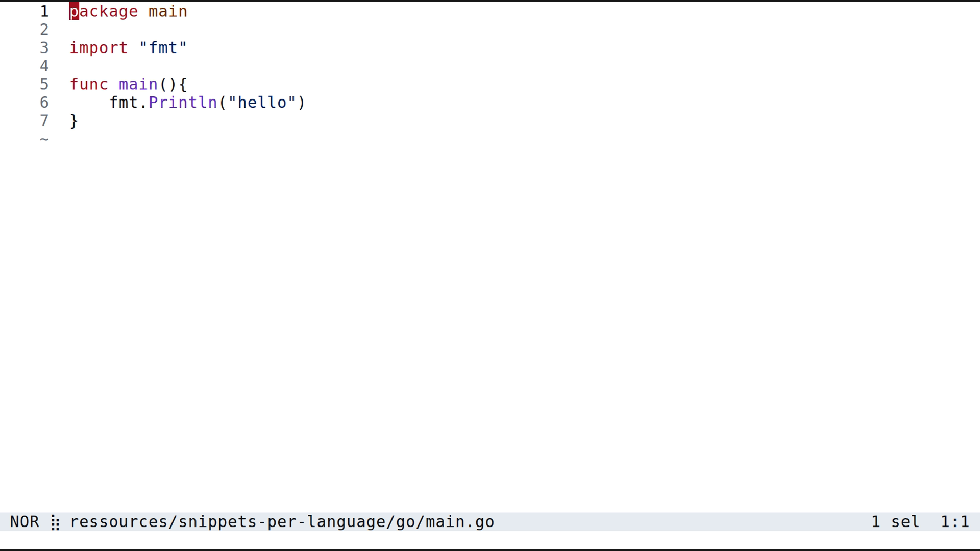This screenshot has height=551, width=980.
Task: Click the main function name on line 5
Action: tap(138, 84)
